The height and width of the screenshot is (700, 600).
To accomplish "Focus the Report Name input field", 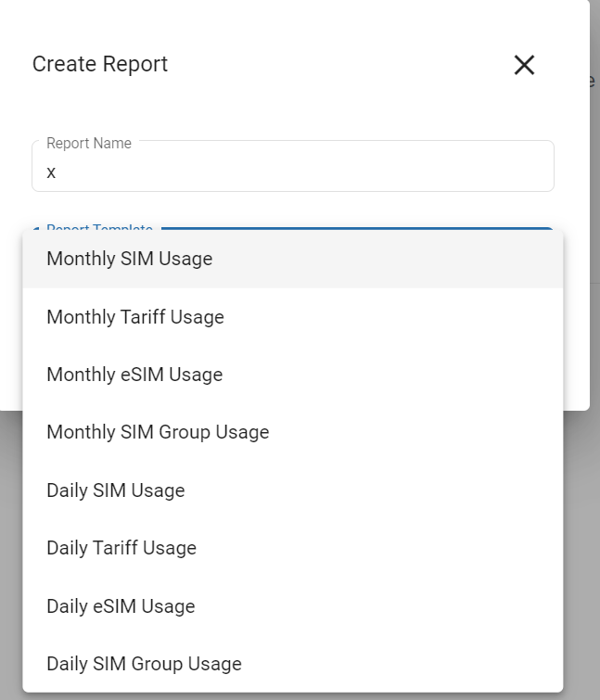I will click(292, 172).
